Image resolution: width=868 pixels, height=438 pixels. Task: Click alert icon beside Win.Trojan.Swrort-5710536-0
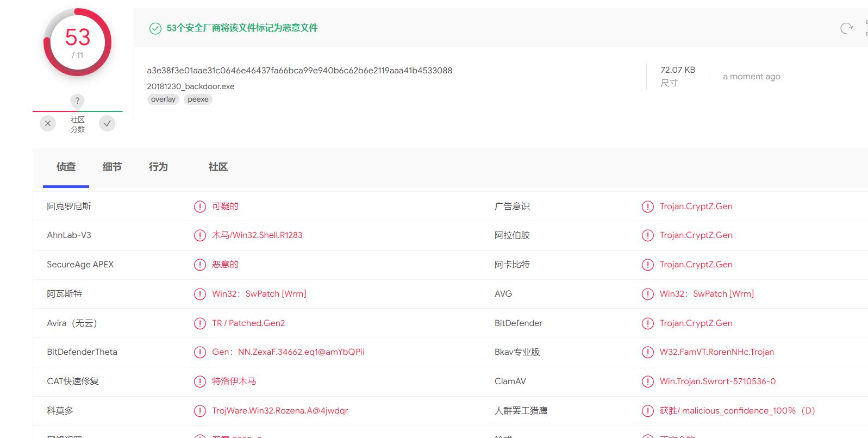click(648, 381)
